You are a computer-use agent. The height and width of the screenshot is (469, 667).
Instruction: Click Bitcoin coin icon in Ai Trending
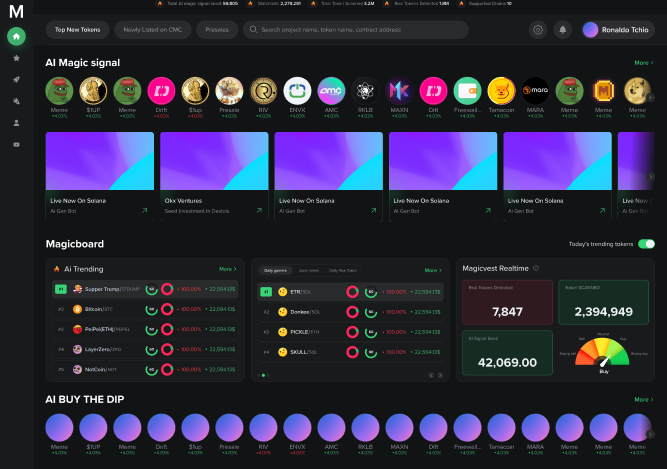coord(77,309)
